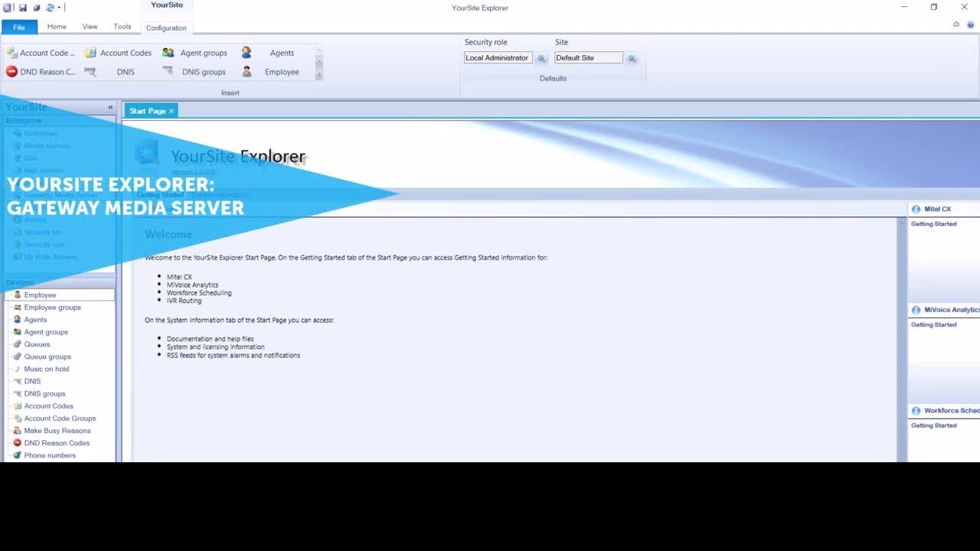Insert Agent groups from the ribbon
Viewport: 980px width, 551px height.
pyautogui.click(x=195, y=53)
